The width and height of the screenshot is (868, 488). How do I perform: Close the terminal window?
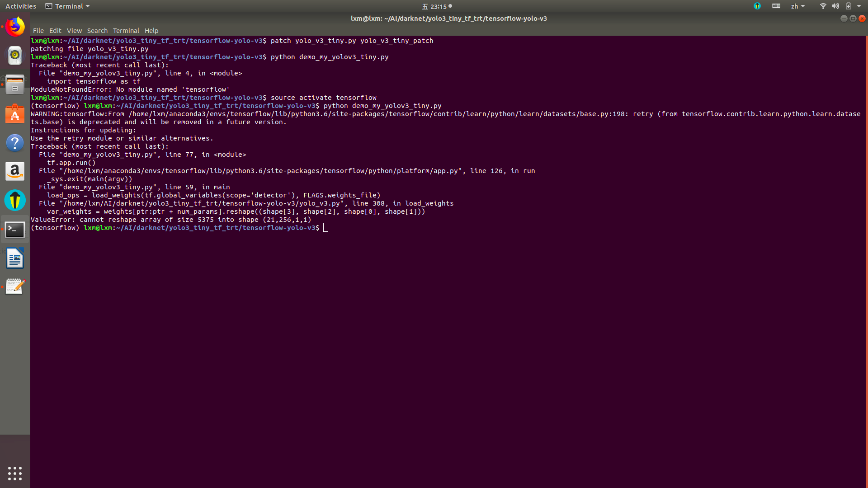tap(862, 19)
